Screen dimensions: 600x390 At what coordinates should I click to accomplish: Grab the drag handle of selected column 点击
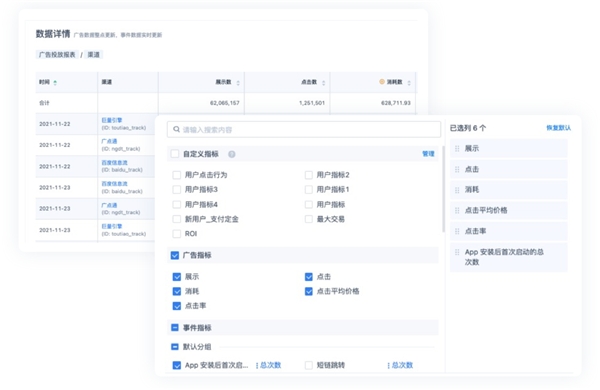[457, 169]
